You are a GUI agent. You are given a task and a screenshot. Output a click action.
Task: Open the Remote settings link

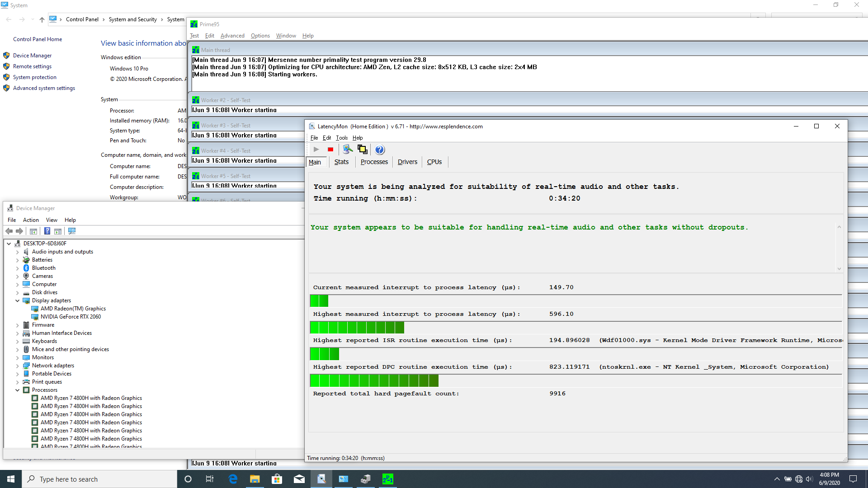[32, 66]
